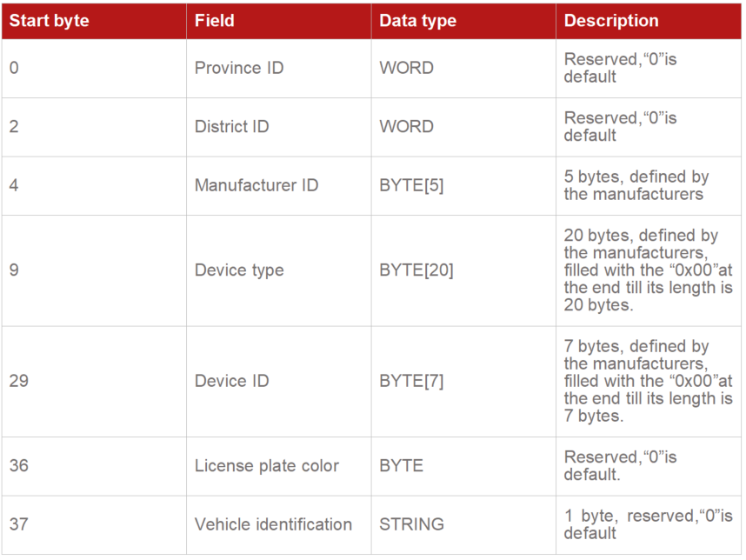Select the STRING data type cell

tap(411, 524)
